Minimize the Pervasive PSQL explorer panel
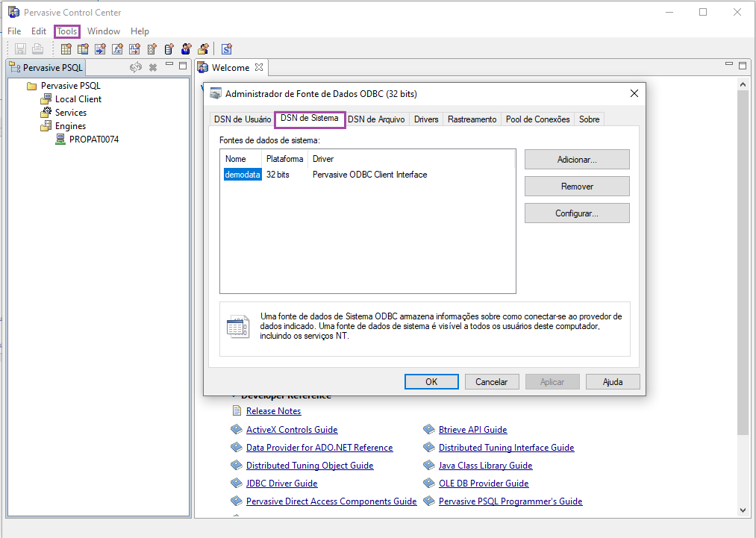The width and height of the screenshot is (756, 538). coord(169,63)
